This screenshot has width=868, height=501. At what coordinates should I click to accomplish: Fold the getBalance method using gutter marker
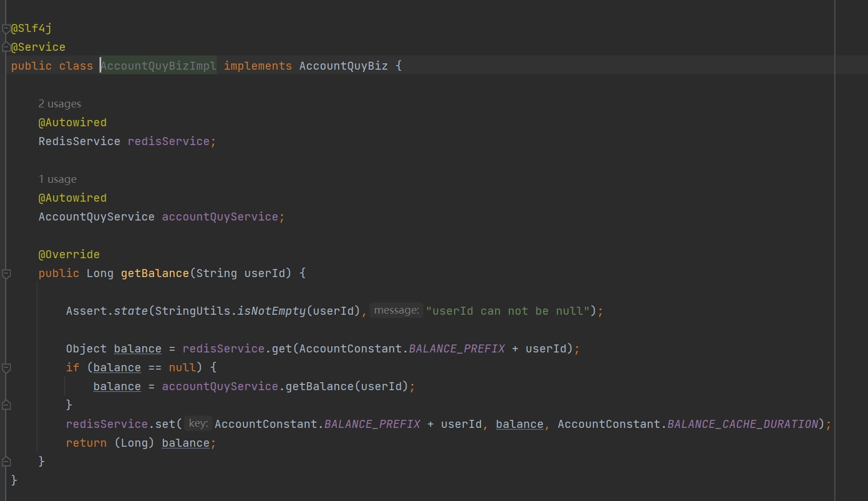click(x=6, y=274)
